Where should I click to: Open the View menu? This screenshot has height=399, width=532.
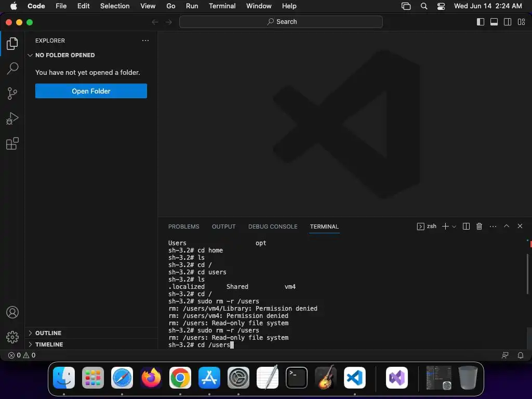click(148, 6)
